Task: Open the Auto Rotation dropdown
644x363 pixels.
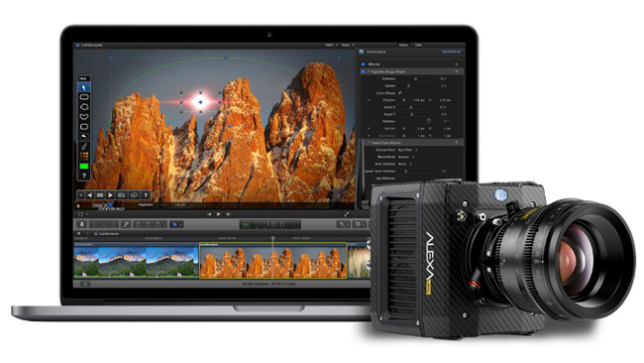Action: tap(404, 164)
